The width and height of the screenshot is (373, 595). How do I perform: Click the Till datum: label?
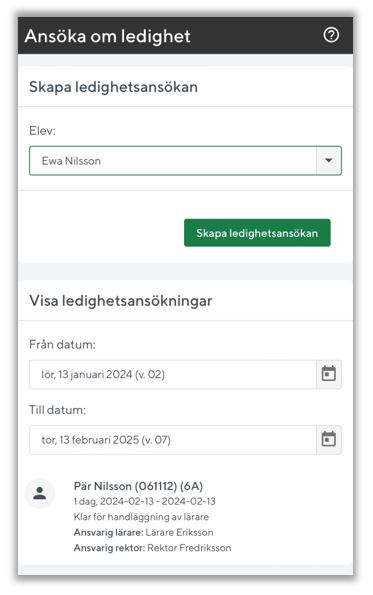[57, 410]
